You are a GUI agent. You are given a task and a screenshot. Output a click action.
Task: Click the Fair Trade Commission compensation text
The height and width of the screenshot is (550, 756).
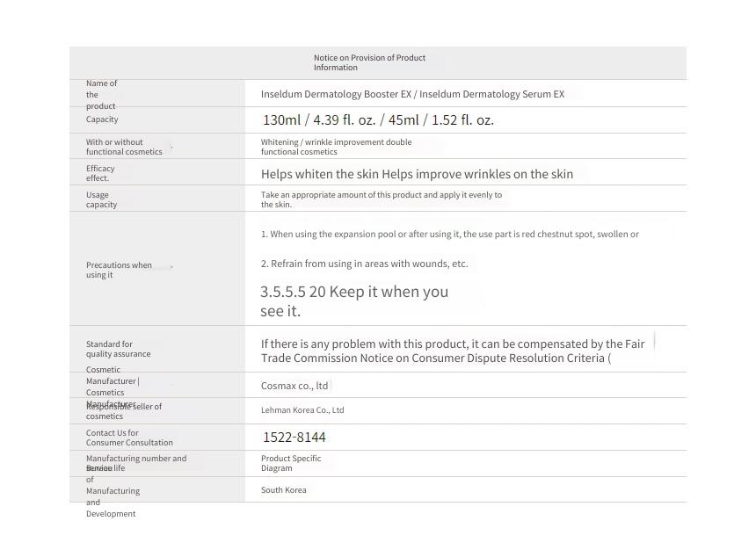coord(453,351)
